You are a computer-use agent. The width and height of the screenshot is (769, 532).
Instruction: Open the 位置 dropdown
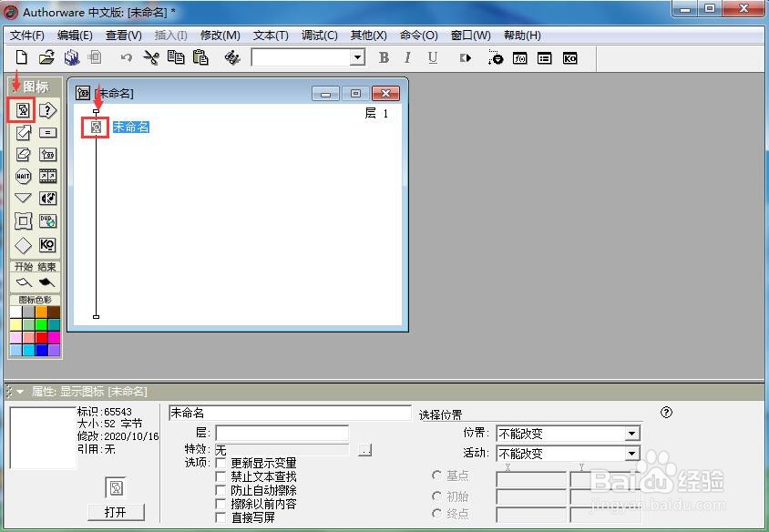point(632,434)
